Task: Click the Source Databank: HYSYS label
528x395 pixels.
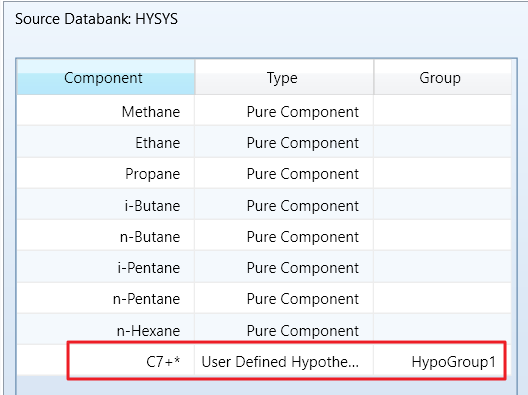Action: [96, 19]
